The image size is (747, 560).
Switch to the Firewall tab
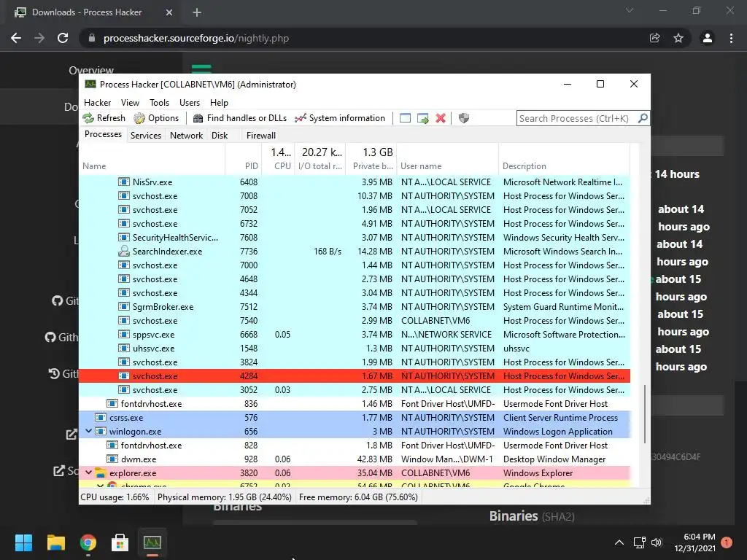click(261, 135)
